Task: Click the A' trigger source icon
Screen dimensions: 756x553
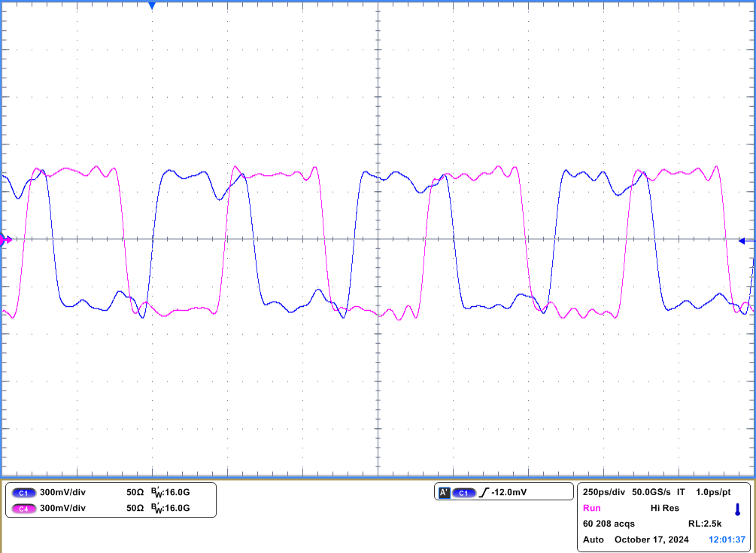Action: pyautogui.click(x=445, y=491)
